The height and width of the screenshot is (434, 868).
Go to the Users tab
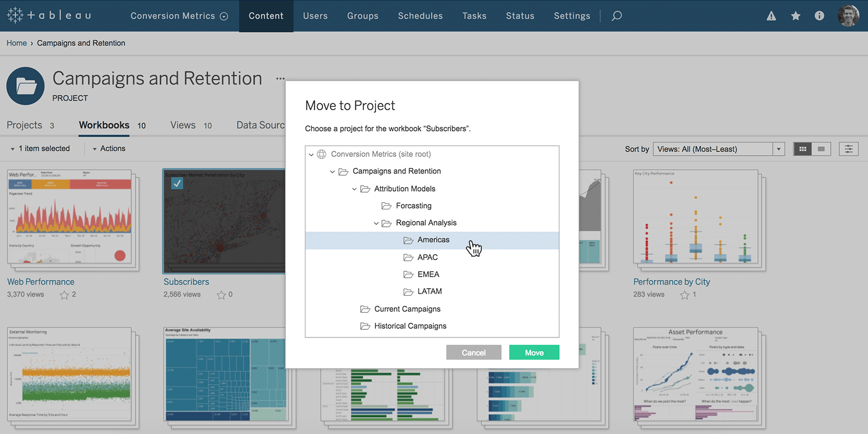[x=315, y=16]
